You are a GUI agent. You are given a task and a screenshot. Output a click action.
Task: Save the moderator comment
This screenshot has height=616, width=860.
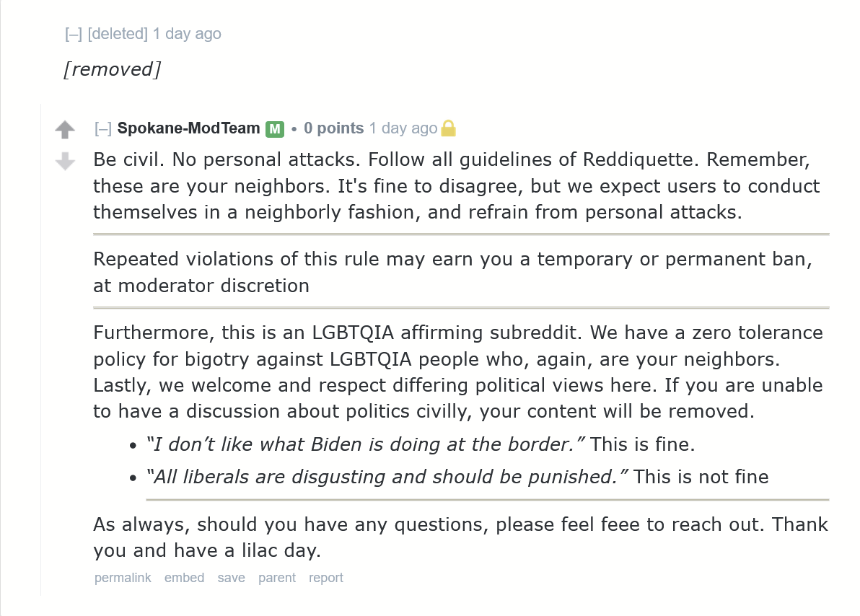231,578
